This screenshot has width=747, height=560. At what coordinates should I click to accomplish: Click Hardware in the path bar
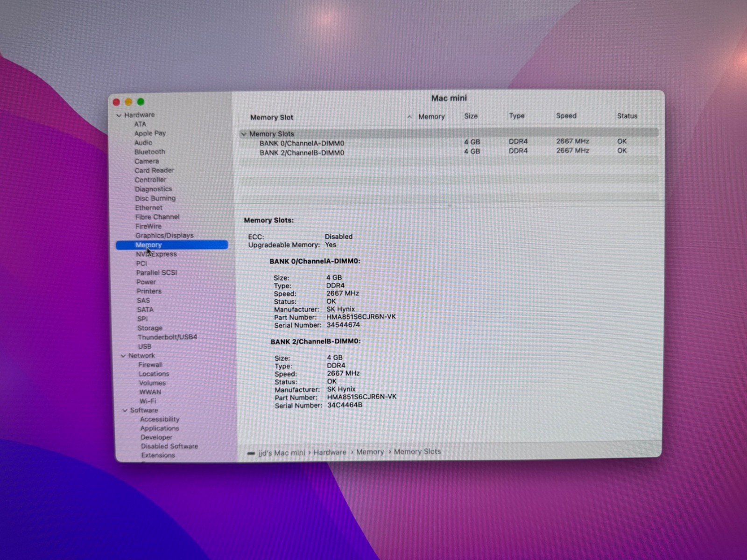coord(330,452)
